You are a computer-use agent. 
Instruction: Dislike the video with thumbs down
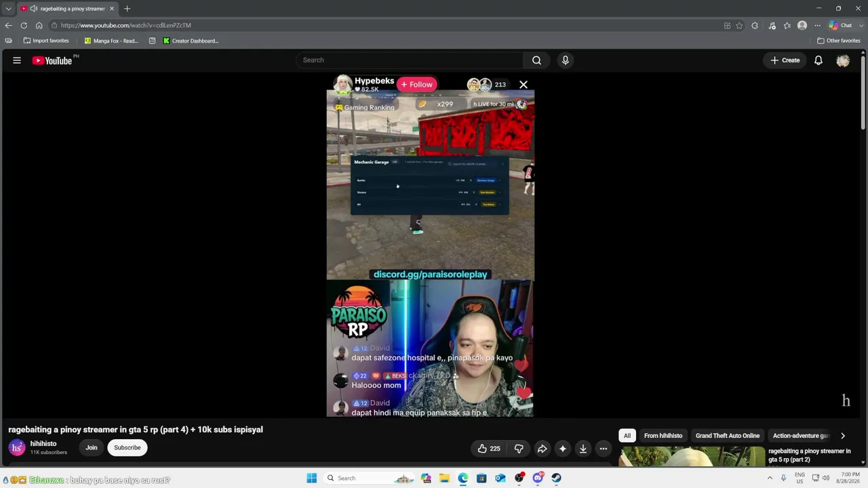519,449
